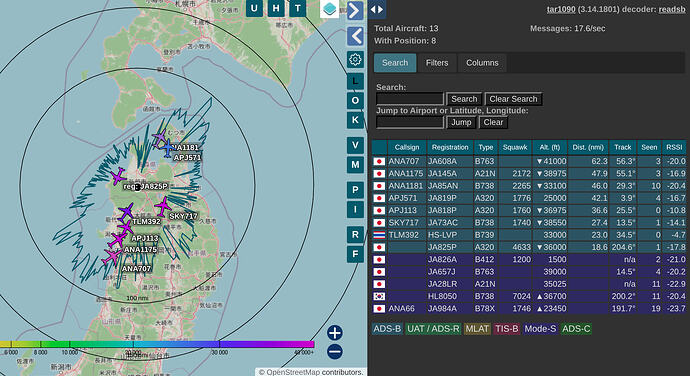This screenshot has height=376, width=690.
Task: Click the F map button
Action: [x=355, y=254]
